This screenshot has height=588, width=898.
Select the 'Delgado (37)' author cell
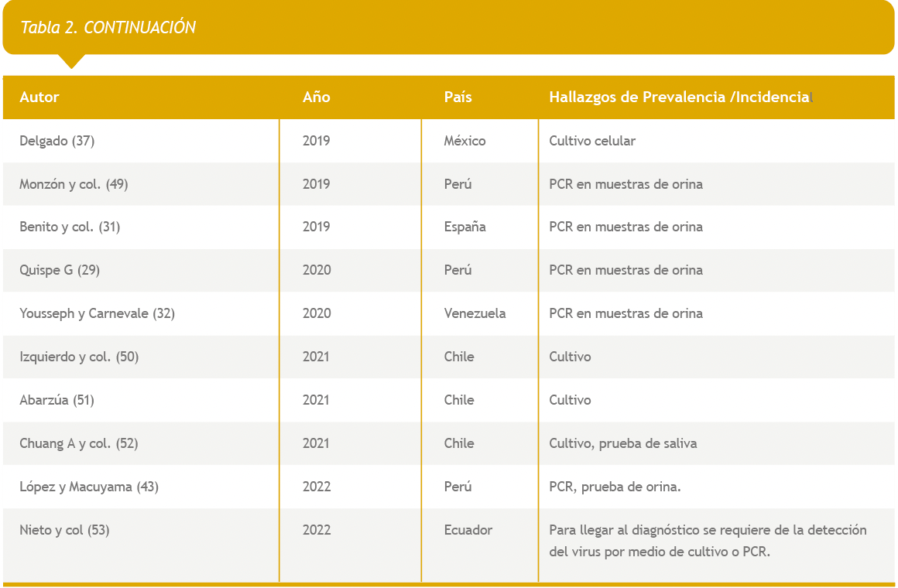[57, 141]
